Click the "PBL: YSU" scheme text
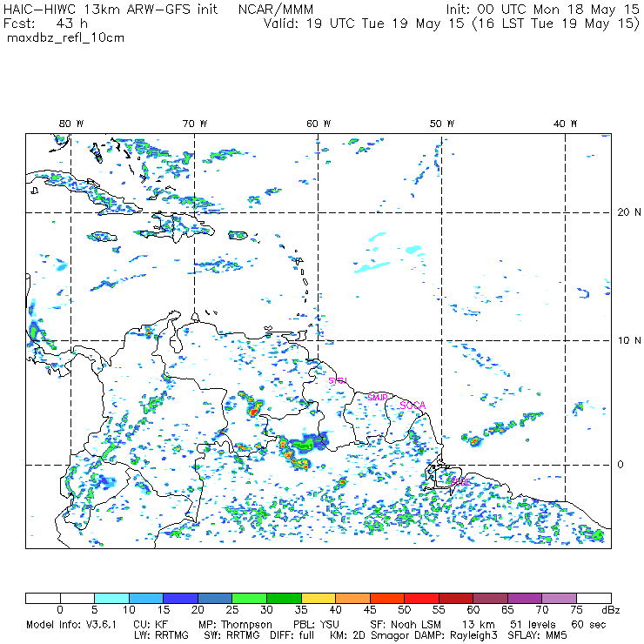The image size is (644, 644). click(316, 625)
